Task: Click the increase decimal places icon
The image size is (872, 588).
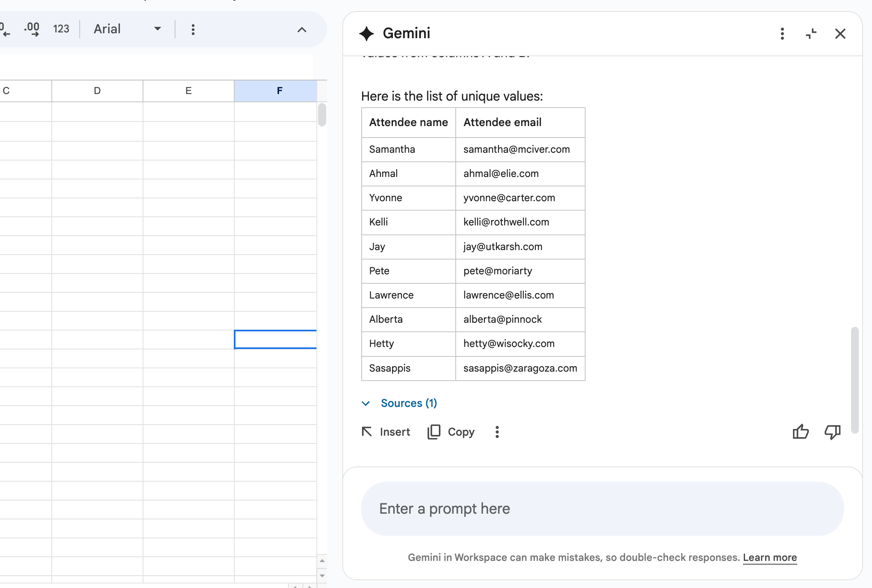Action: [32, 30]
